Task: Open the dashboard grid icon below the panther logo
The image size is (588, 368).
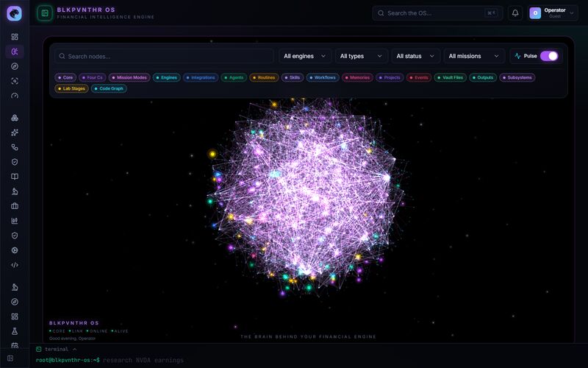Action: click(x=15, y=37)
